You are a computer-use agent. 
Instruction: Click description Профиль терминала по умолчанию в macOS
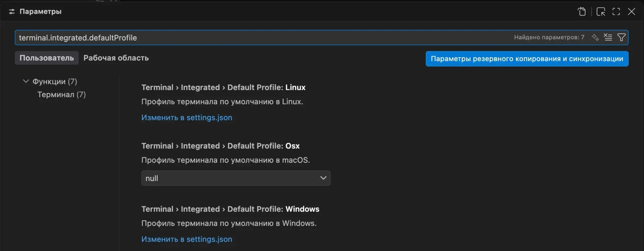(225, 160)
